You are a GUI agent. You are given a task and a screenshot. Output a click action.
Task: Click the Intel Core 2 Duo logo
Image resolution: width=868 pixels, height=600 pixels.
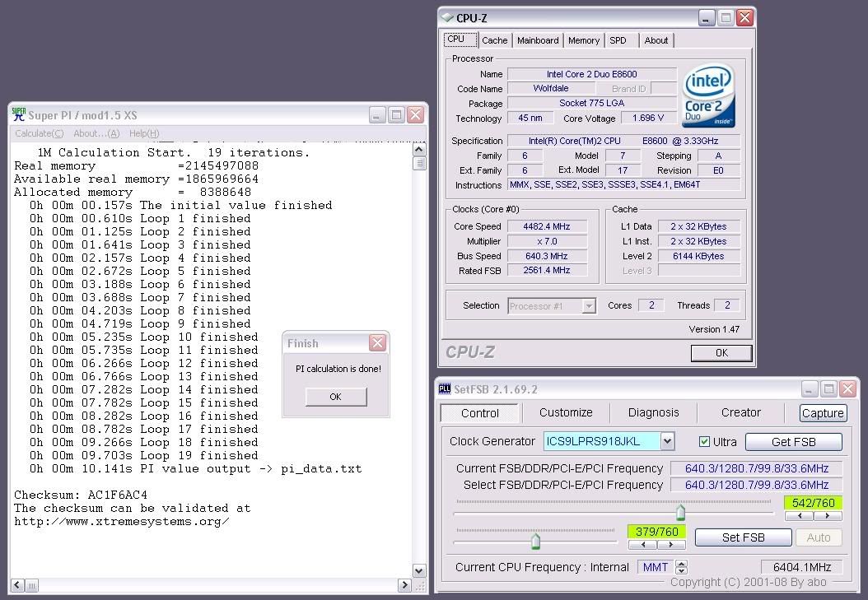coord(709,95)
